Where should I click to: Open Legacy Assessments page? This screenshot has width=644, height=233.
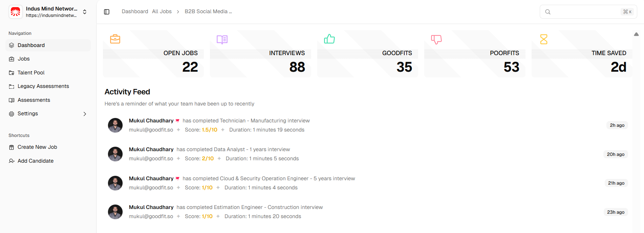(x=43, y=86)
